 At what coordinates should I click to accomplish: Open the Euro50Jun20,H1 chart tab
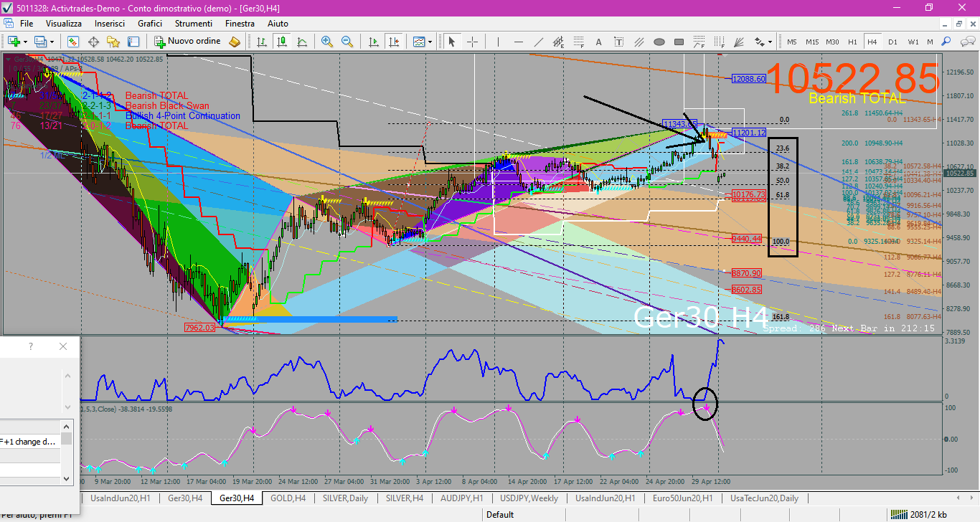point(683,498)
